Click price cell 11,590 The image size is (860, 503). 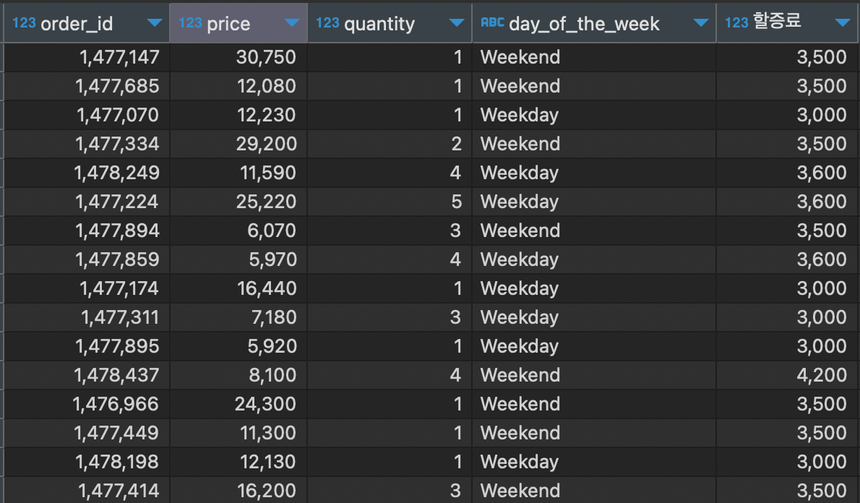point(239,173)
